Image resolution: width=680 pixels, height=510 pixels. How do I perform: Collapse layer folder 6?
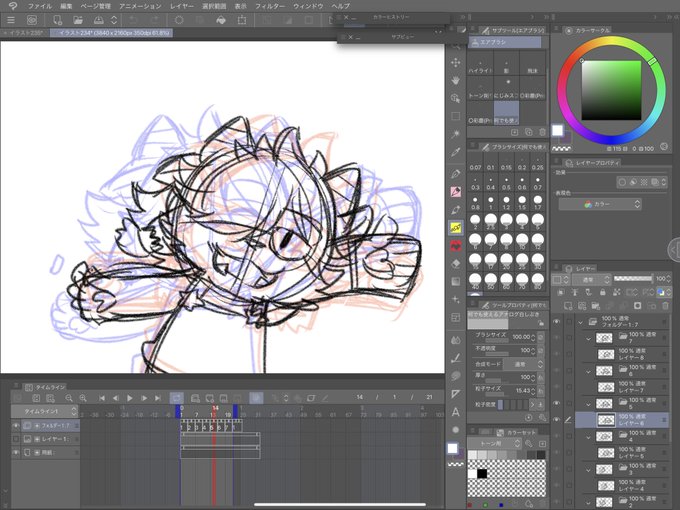coord(588,371)
